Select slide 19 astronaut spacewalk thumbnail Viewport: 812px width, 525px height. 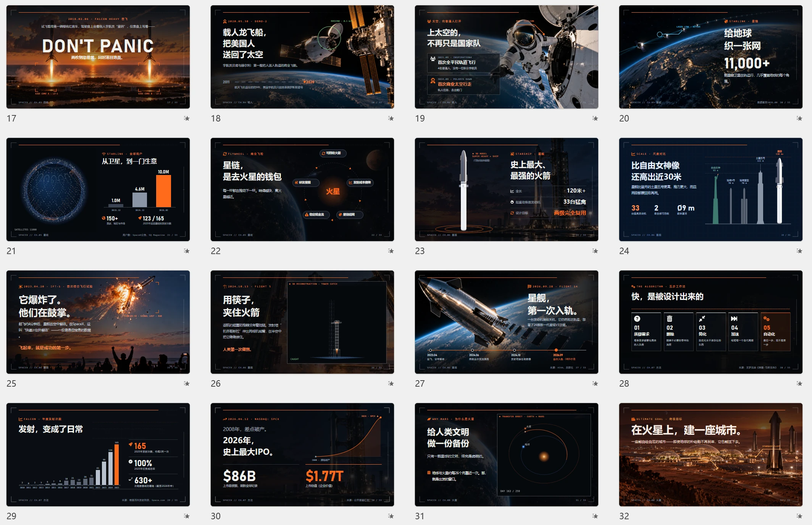[507, 57]
